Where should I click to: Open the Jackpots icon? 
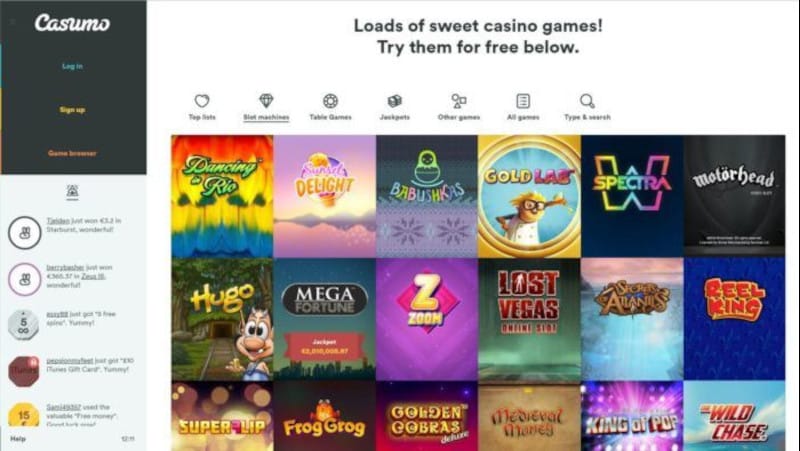point(394,101)
